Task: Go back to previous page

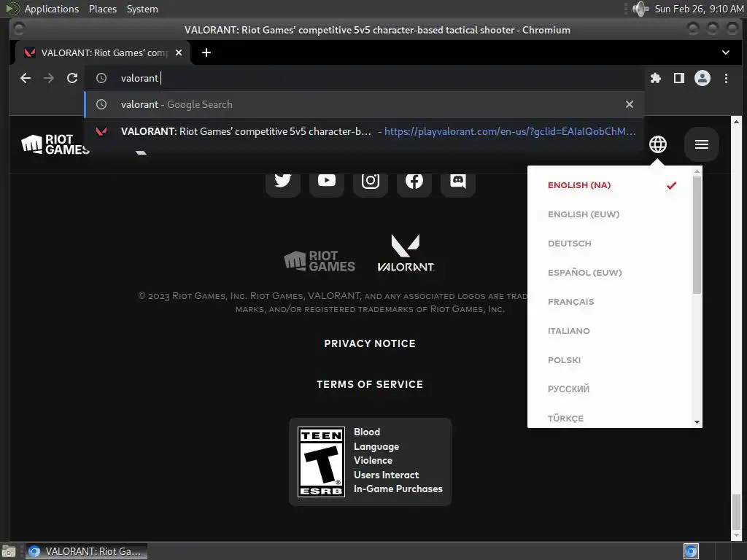Action: (26, 78)
